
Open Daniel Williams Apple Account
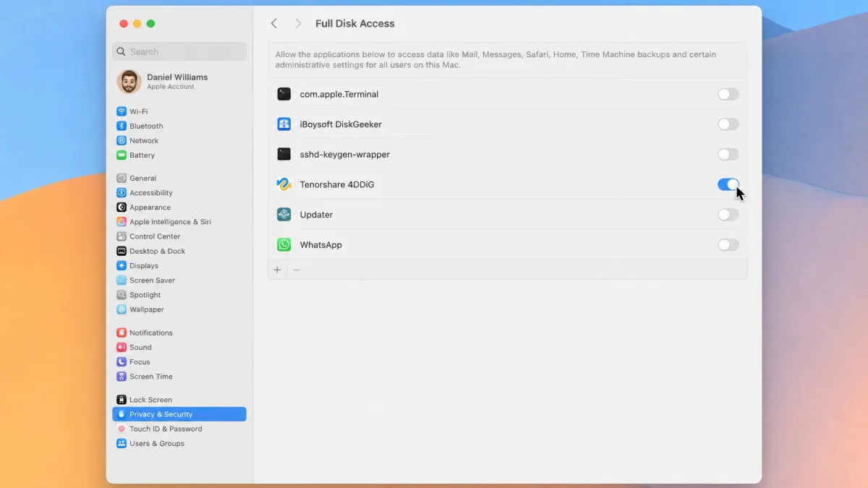tap(179, 82)
